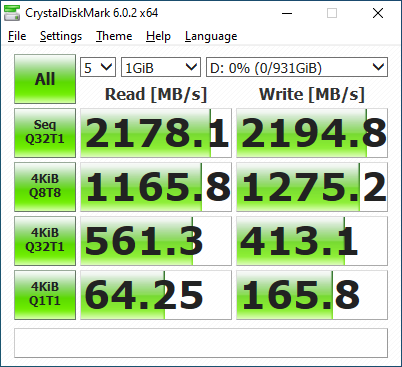Select the 4KiB Q1T1 read result 64.25
402x367 pixels.
pos(156,295)
